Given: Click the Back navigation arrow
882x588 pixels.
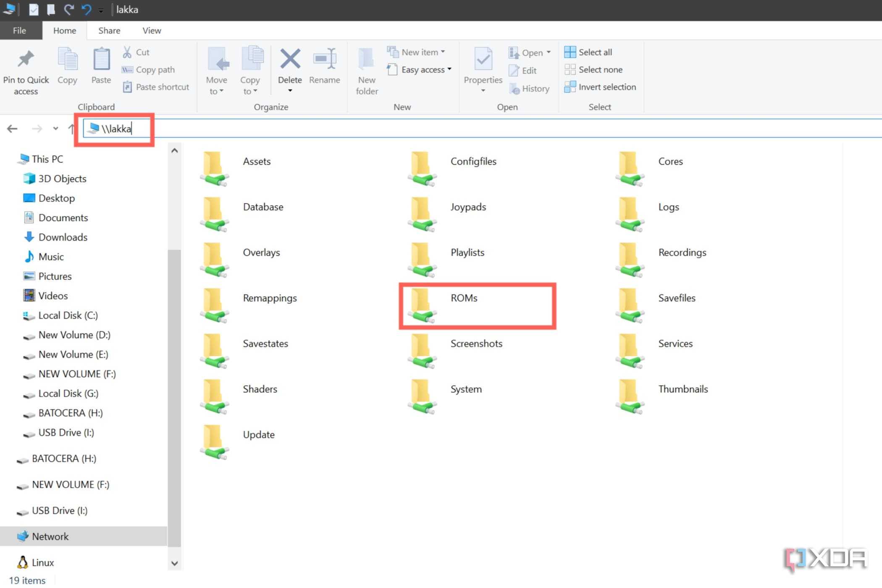Looking at the screenshot, I should click(x=12, y=129).
